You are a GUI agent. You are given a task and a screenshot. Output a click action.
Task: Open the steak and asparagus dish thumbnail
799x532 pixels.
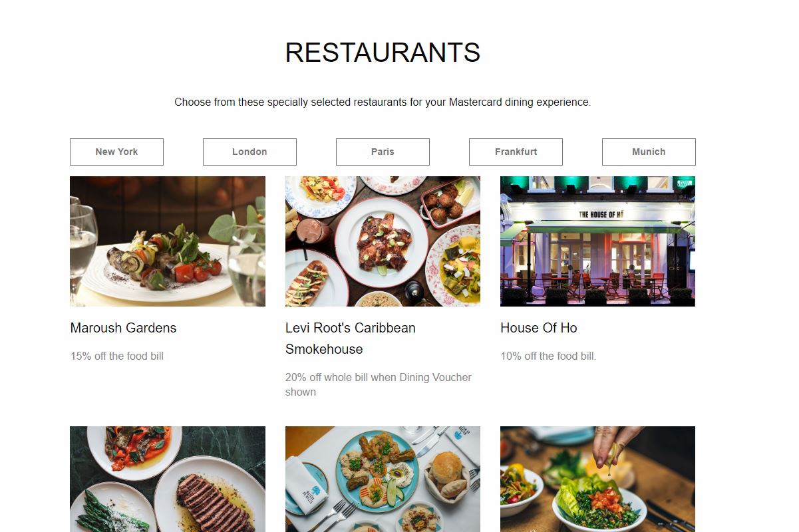click(x=168, y=479)
